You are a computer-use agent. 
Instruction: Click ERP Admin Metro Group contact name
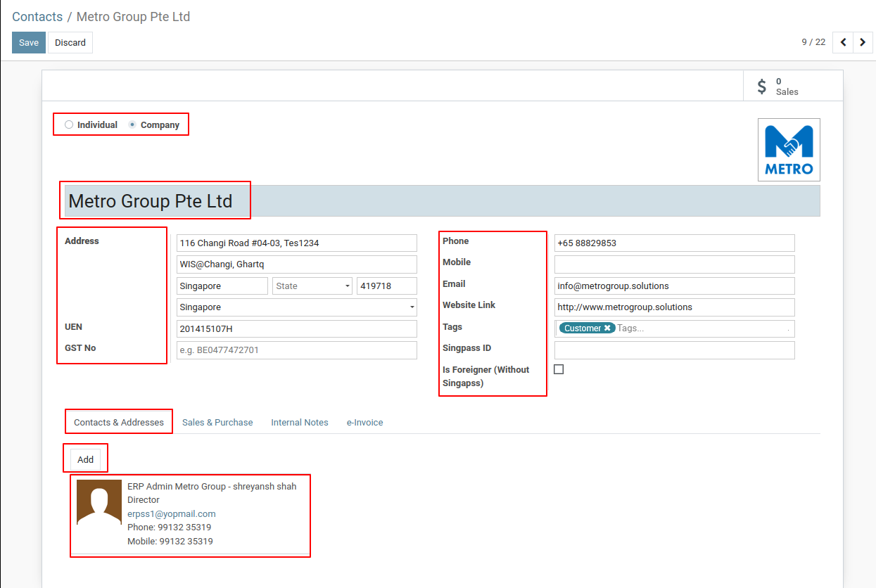[212, 486]
